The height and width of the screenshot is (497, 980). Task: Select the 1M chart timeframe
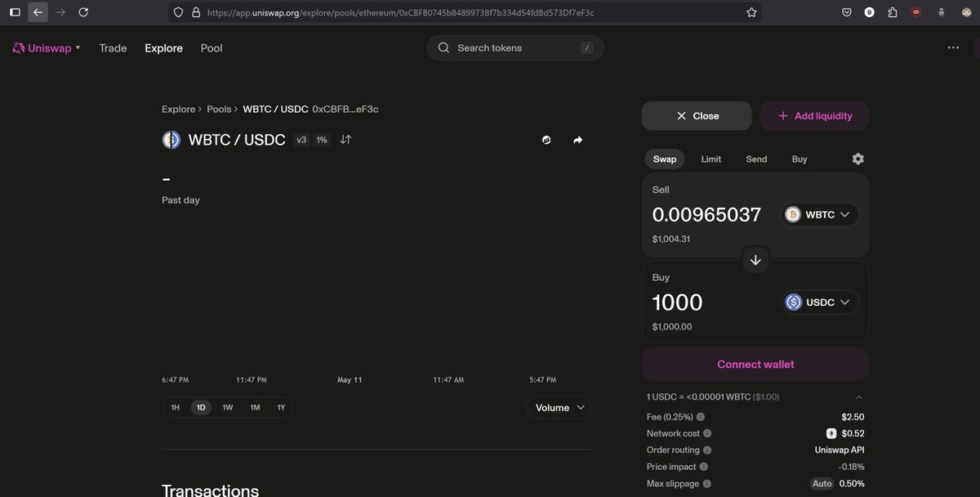(x=255, y=407)
